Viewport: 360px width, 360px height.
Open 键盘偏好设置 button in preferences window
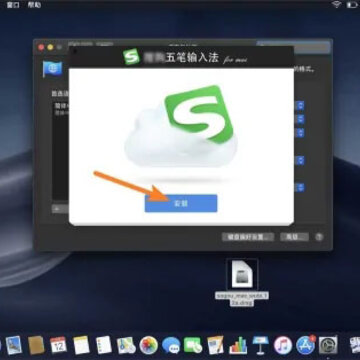click(x=248, y=237)
